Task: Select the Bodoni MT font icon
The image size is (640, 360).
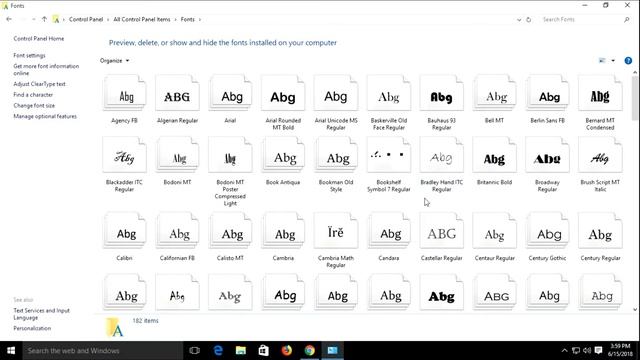Action: (x=177, y=155)
